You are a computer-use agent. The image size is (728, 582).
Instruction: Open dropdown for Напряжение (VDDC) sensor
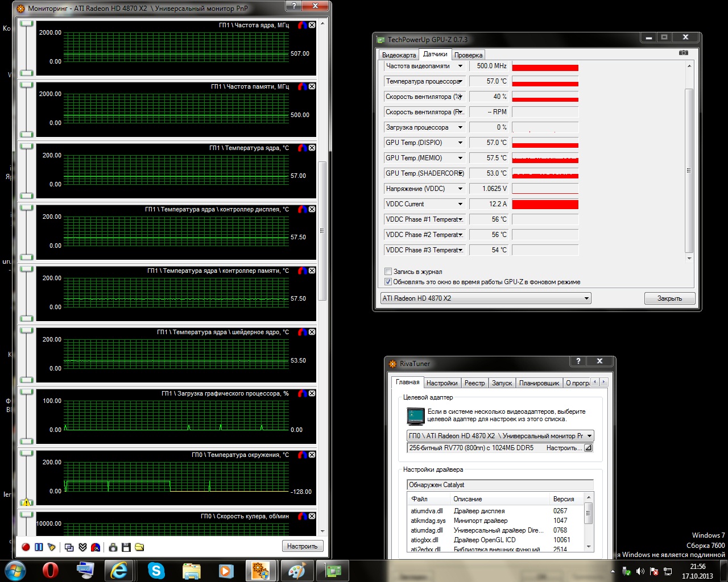coord(460,189)
